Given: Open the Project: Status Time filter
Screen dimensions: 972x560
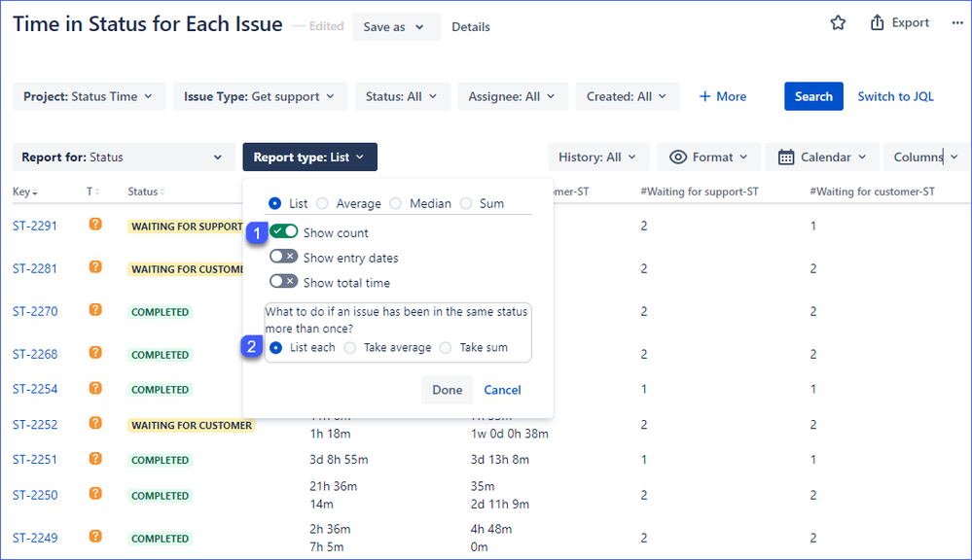Looking at the screenshot, I should point(89,96).
